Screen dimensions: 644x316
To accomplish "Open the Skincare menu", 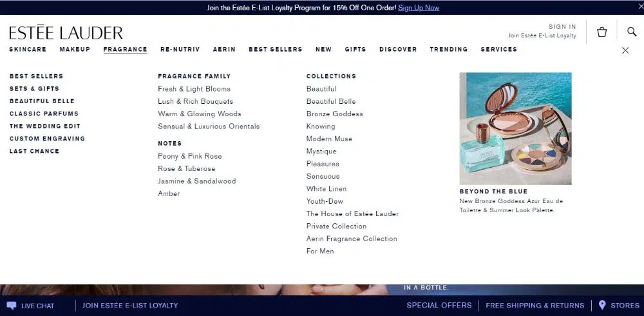I will coord(28,50).
